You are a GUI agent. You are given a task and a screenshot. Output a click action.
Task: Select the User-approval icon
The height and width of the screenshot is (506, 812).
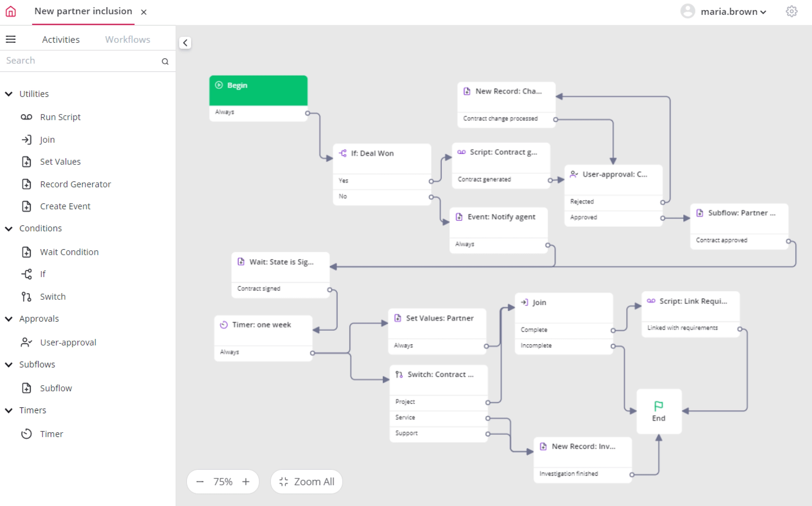(27, 342)
